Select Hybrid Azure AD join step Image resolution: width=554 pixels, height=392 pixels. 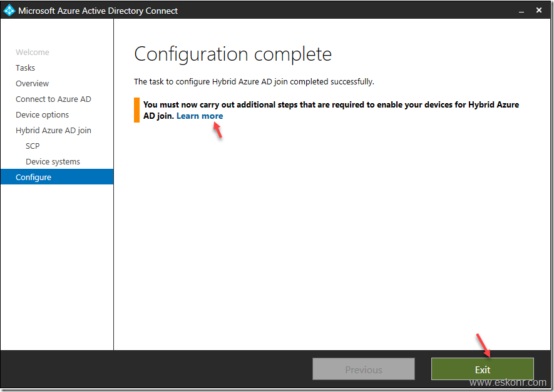[53, 131]
